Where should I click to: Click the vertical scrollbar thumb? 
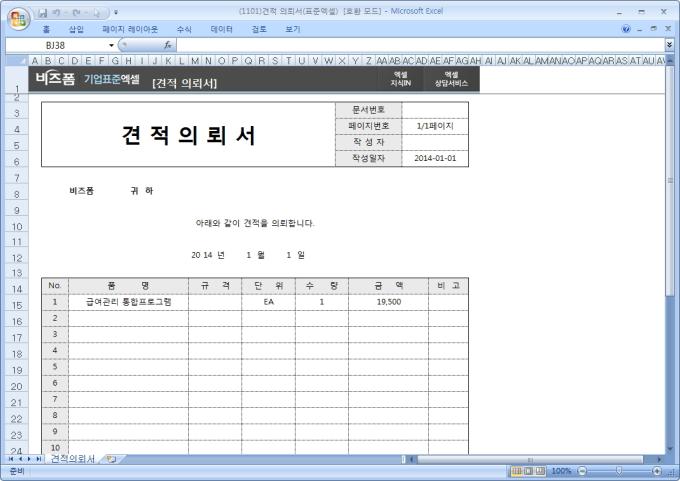click(670, 180)
